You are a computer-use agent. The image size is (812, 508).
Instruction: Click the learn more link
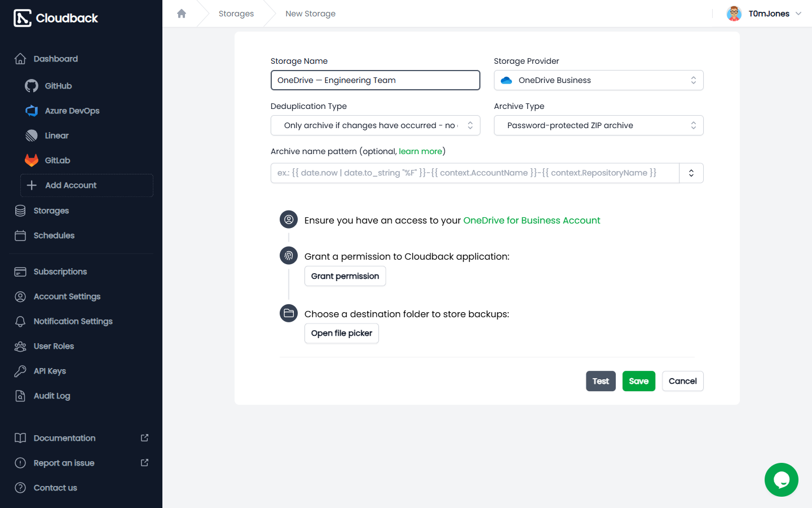coord(421,151)
